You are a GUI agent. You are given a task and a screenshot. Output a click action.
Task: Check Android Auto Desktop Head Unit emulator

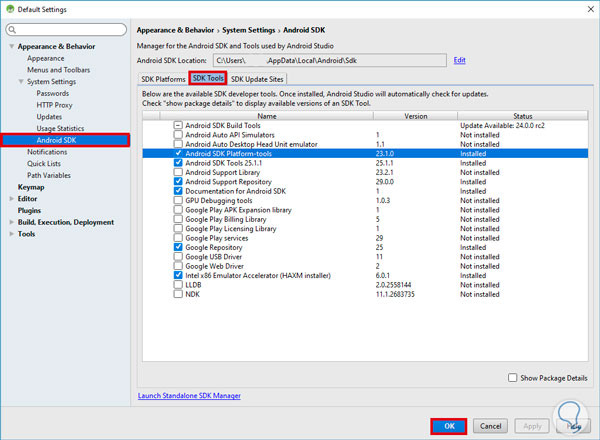click(178, 144)
